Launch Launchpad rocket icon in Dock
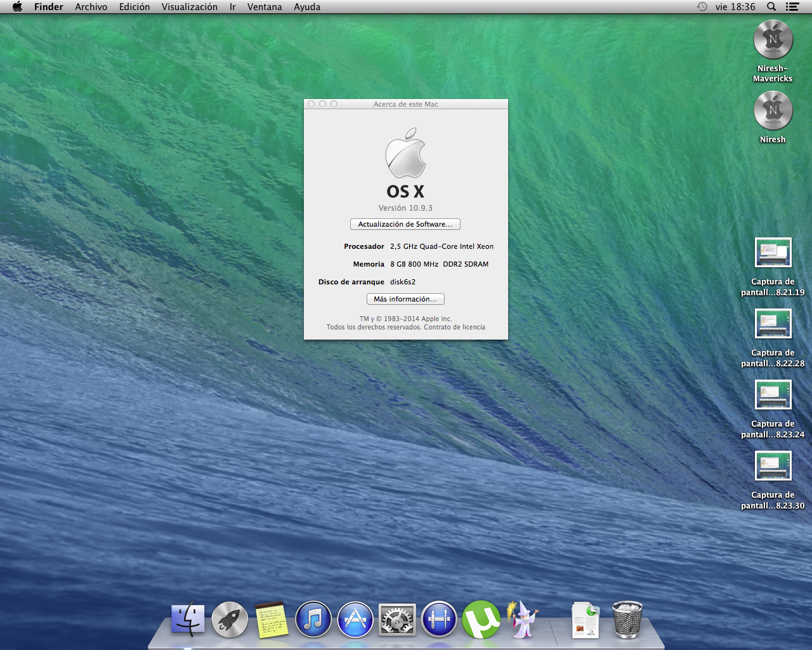Image resolution: width=812 pixels, height=650 pixels. (230, 620)
